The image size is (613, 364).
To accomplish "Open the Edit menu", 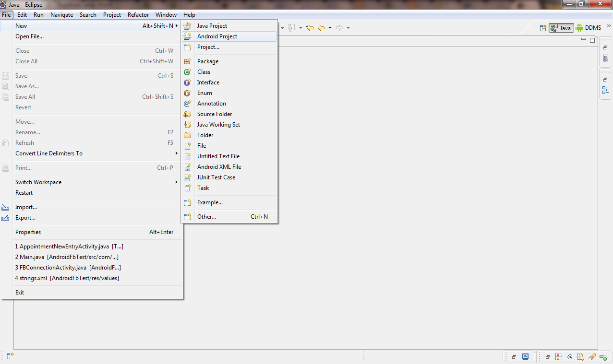I will pyautogui.click(x=22, y=15).
